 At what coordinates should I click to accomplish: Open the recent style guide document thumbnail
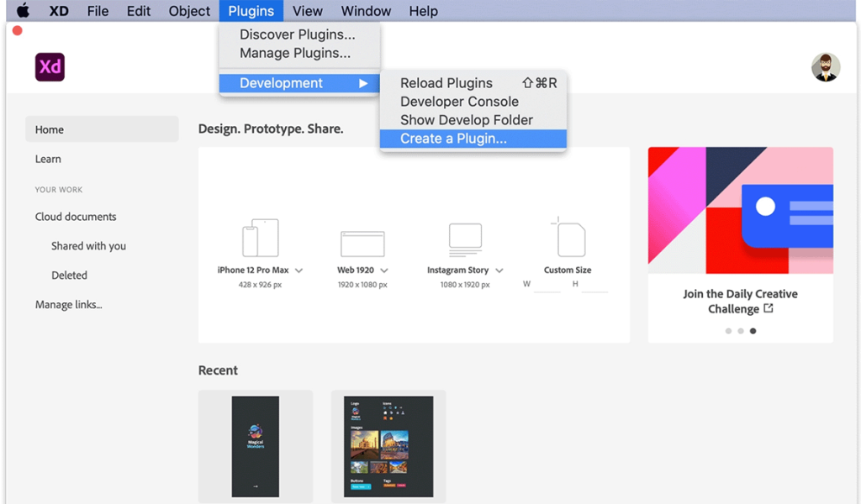pyautogui.click(x=388, y=446)
